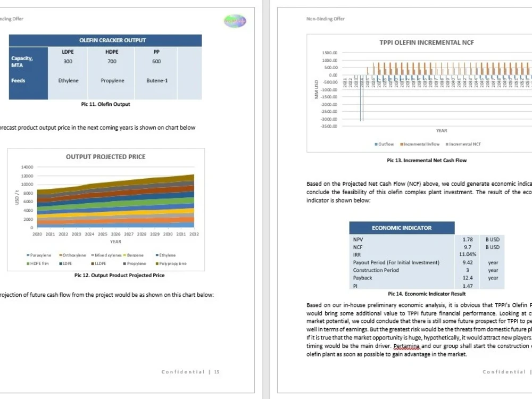This screenshot has height=399, width=532.
Task: Click the 'Incremental NCF' legend entry
Action: click(x=463, y=144)
